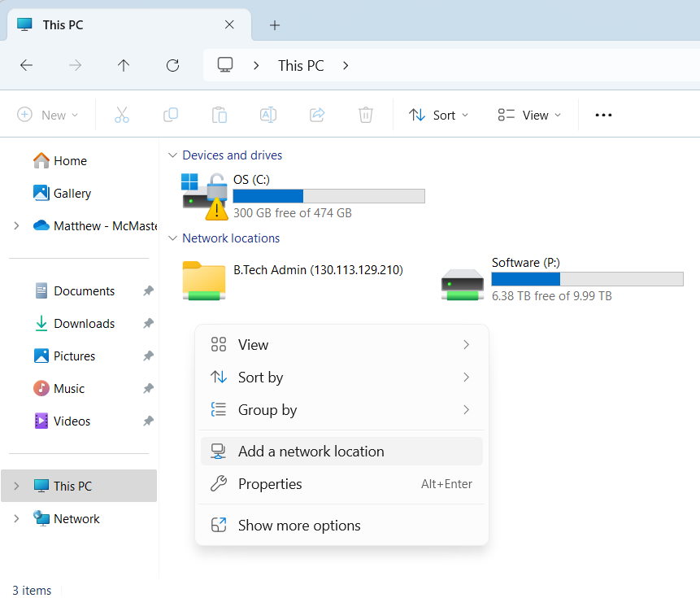
Task: Click the Copy icon in toolbar
Action: click(171, 115)
